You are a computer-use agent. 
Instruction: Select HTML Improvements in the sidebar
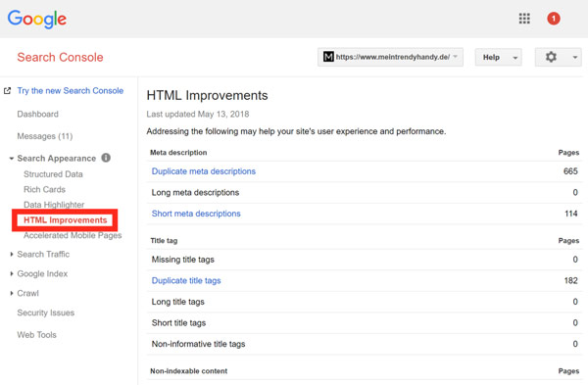click(x=66, y=220)
